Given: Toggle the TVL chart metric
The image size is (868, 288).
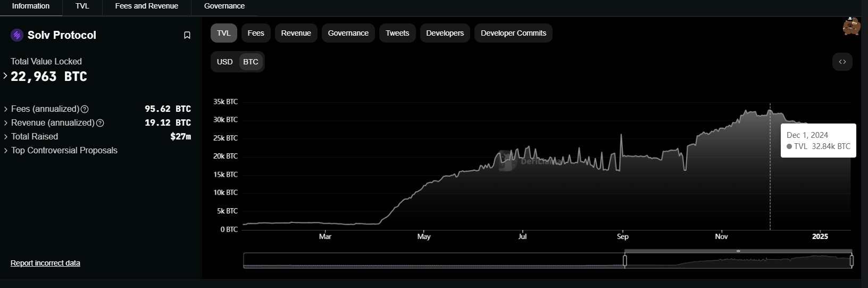Looking at the screenshot, I should point(223,33).
